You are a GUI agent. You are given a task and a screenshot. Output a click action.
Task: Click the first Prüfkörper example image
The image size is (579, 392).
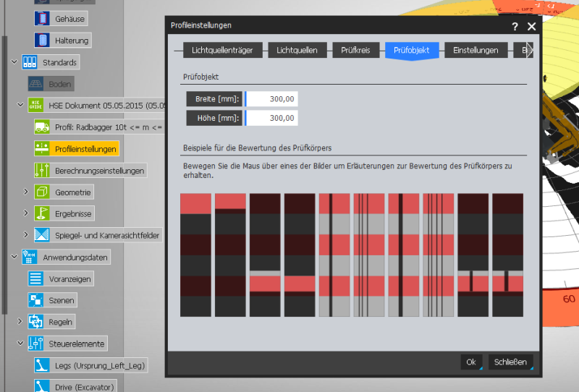click(x=195, y=255)
